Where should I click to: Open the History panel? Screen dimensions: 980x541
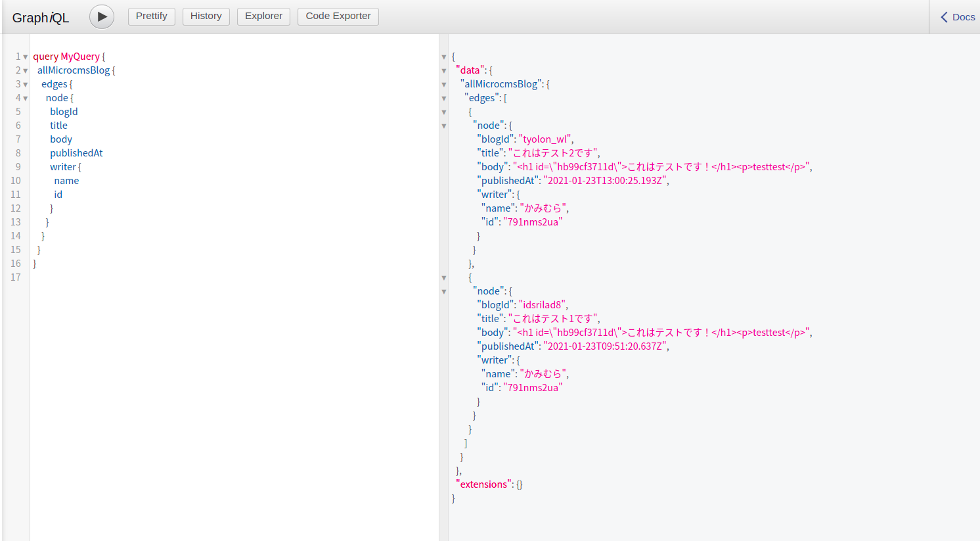[206, 16]
